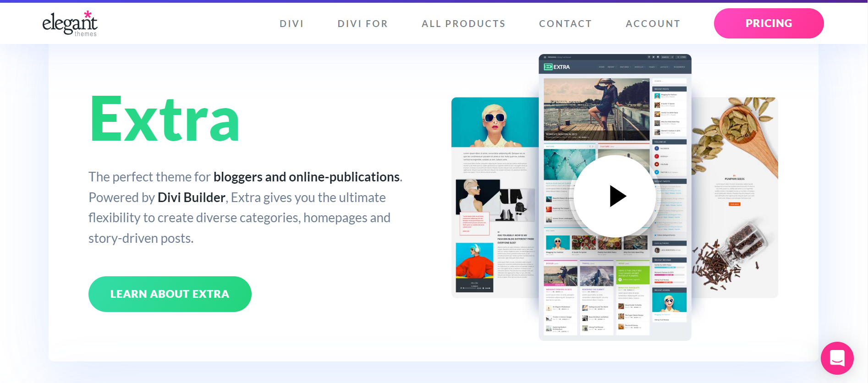The width and height of the screenshot is (868, 383).
Task: Click the Elegant Themes logo
Action: [x=70, y=23]
